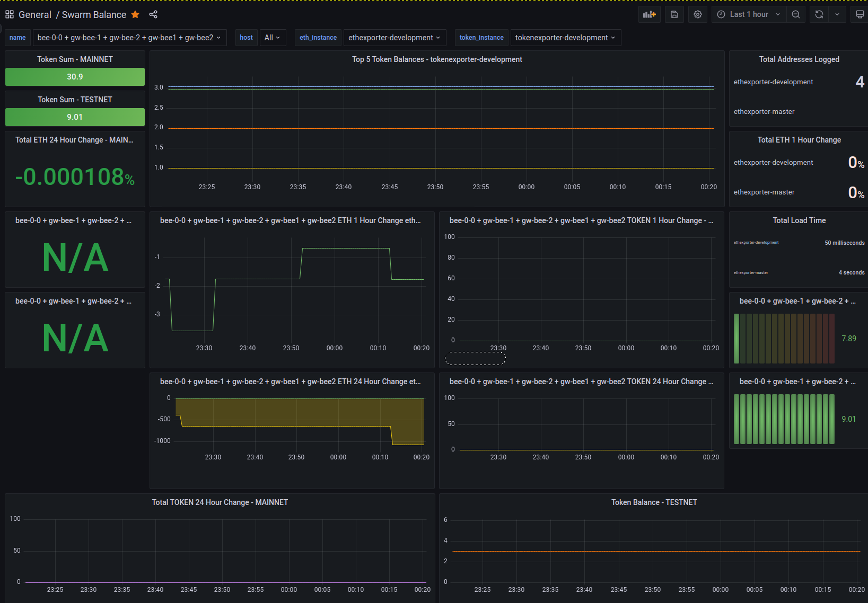Click the add new panel icon
Viewport: 868px width, 603px height.
[649, 14]
